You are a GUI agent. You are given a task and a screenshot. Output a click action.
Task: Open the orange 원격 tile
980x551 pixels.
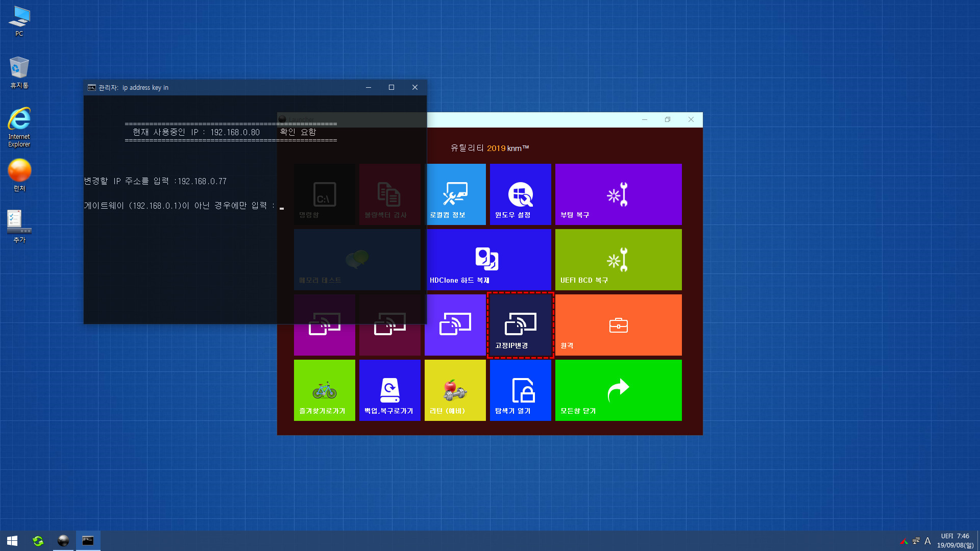[x=619, y=325]
